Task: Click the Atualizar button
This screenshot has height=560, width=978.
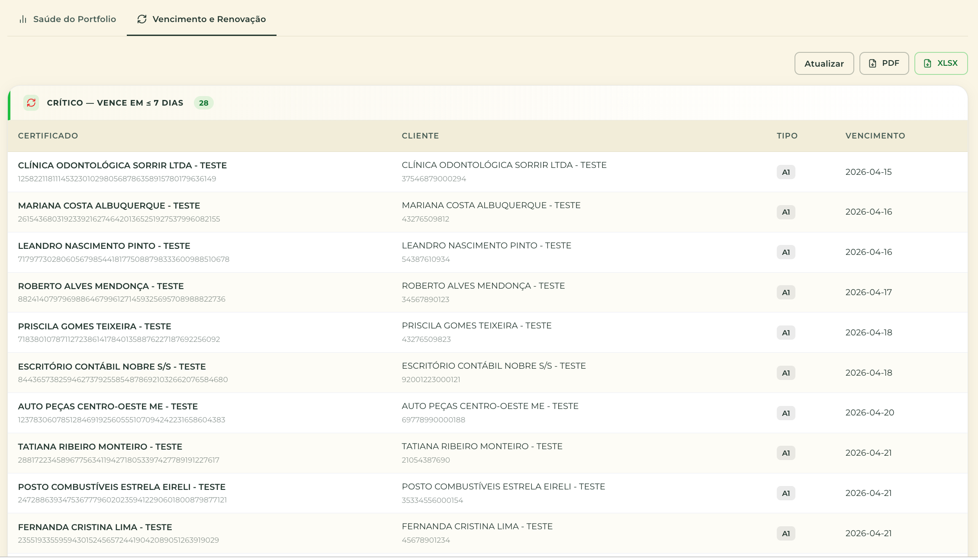Action: (x=824, y=64)
